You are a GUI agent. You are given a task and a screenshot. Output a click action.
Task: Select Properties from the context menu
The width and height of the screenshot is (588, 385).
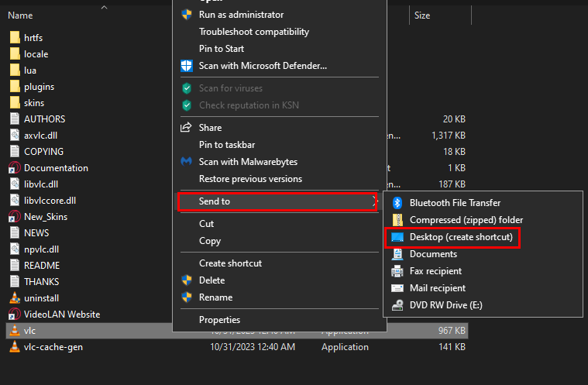(x=219, y=320)
